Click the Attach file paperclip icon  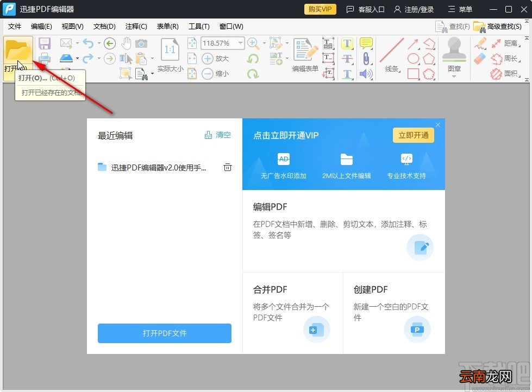pos(366,58)
